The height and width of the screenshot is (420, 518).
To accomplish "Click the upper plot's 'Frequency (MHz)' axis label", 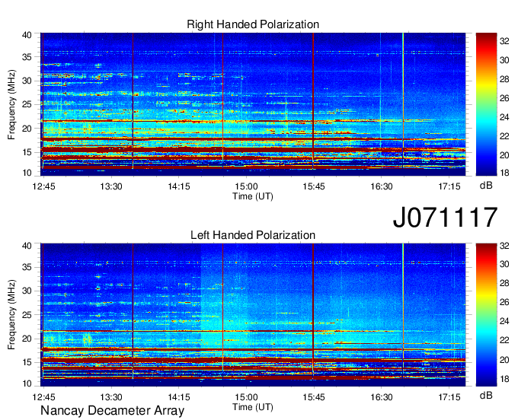I will tap(11, 104).
